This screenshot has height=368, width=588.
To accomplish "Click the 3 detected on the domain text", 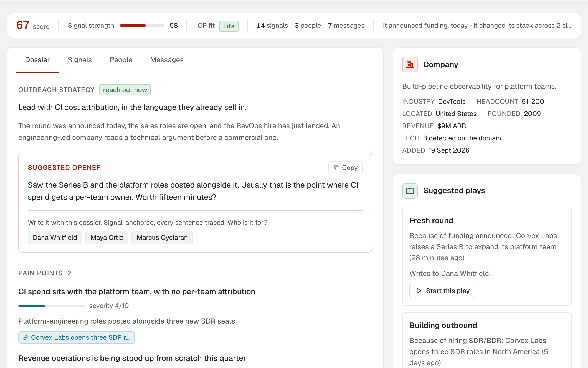I will tap(462, 138).
